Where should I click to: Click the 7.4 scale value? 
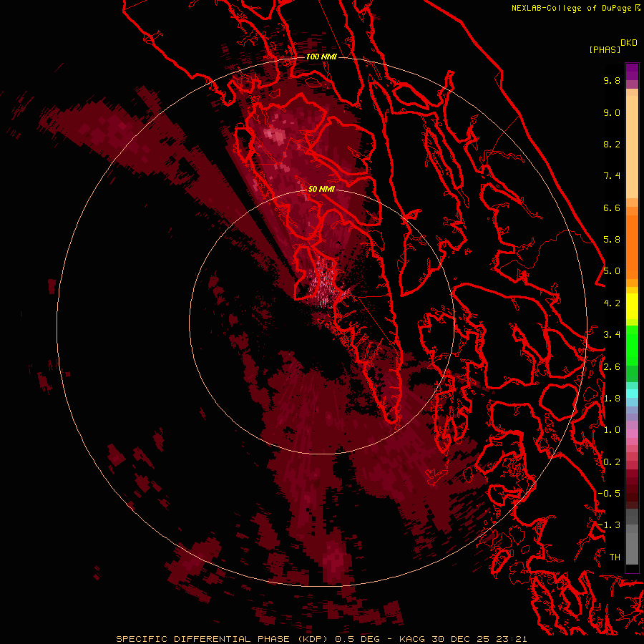pos(612,176)
